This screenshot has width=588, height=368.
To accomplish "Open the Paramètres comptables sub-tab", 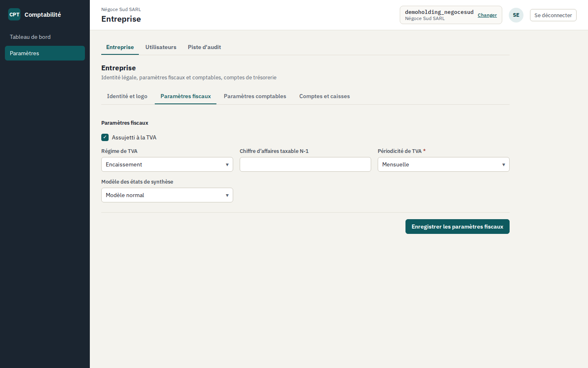I will 255,96.
